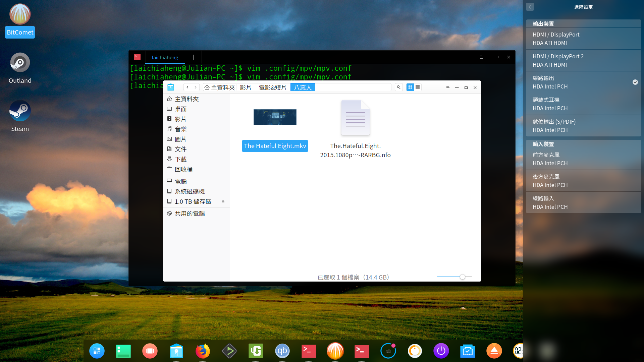Click purple power icon in dock
The width and height of the screenshot is (644, 362).
[441, 351]
